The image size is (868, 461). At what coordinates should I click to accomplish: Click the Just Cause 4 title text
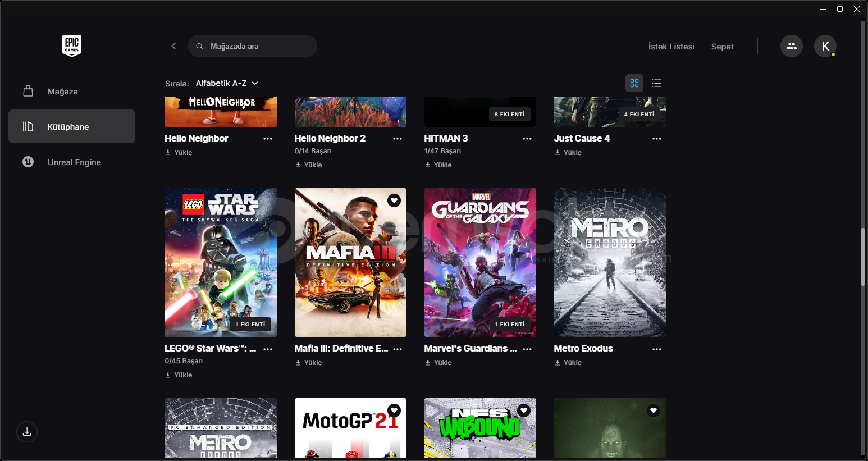tap(582, 138)
